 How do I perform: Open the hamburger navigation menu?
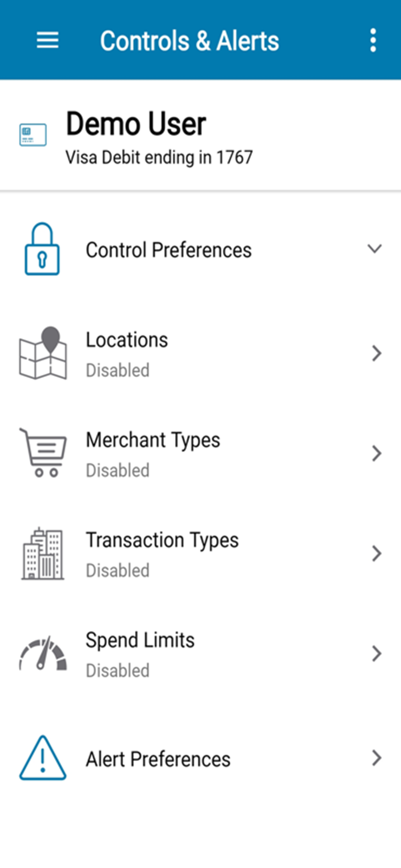[47, 40]
